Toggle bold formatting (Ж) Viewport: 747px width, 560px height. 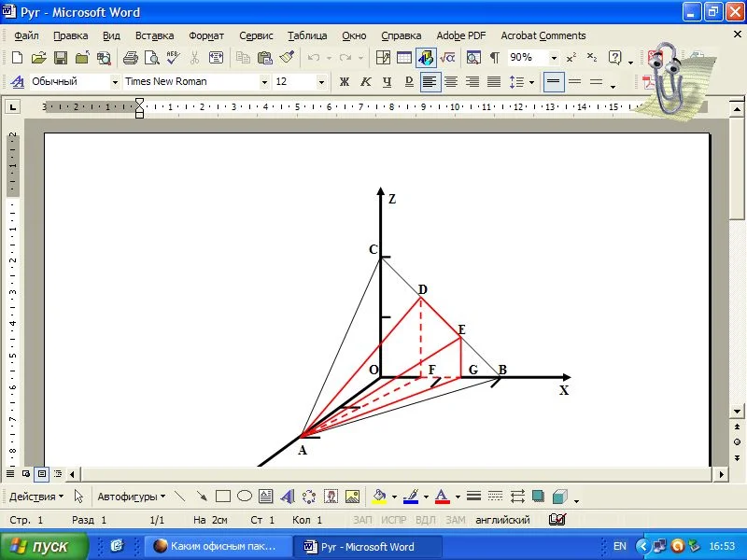pos(344,82)
